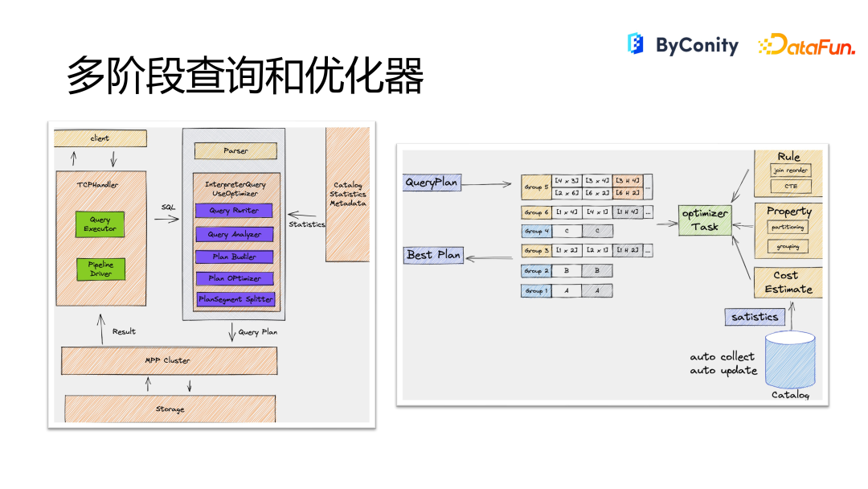Screen dimensions: 868x489
Task: Click the Statistics arrow label
Action: (307, 224)
